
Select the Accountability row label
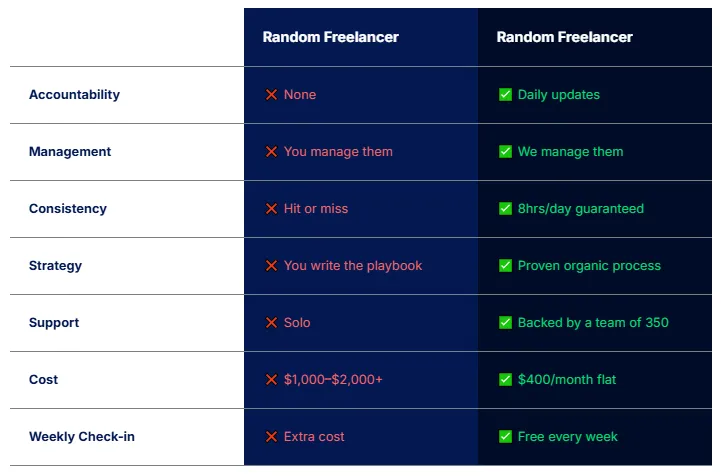(74, 95)
